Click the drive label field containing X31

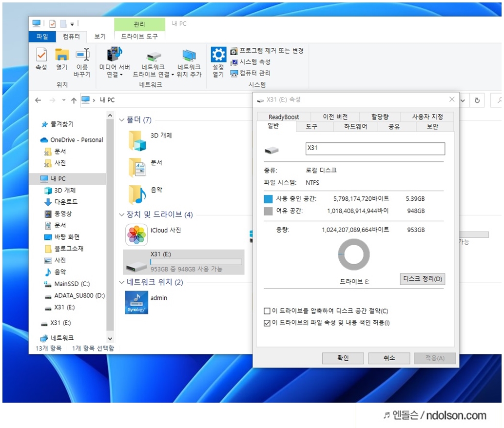375,149
